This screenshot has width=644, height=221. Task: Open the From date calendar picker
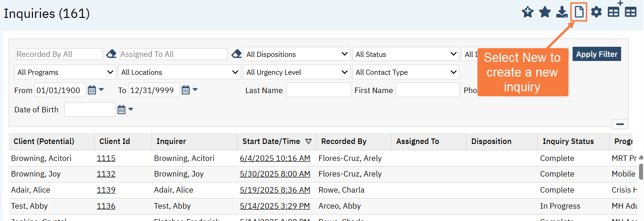coord(92,90)
